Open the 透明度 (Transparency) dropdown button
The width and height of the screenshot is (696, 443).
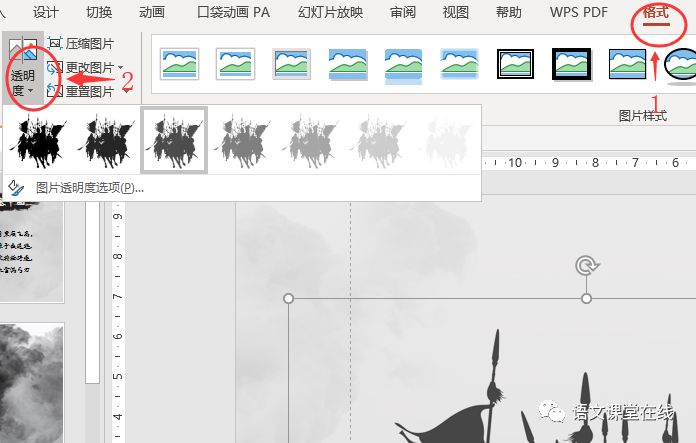pyautogui.click(x=23, y=69)
